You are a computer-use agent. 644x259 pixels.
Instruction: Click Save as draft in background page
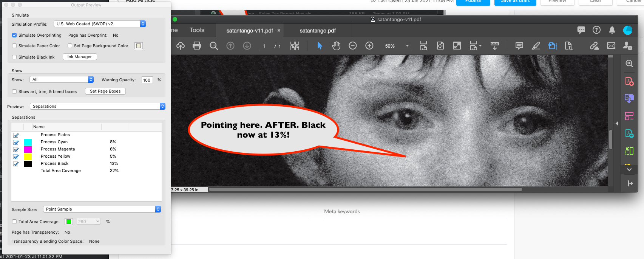click(515, 2)
